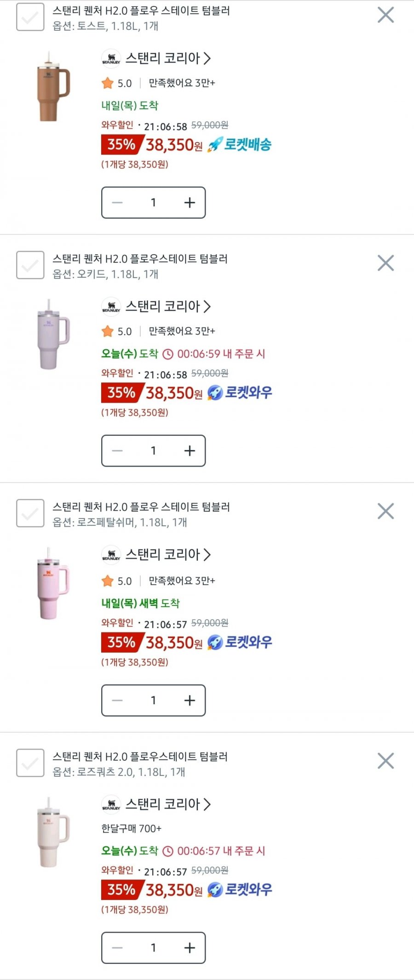This screenshot has width=414, height=980.
Task: Open 스탠리 코리아 store chevron on 오키드 item
Action: (207, 306)
